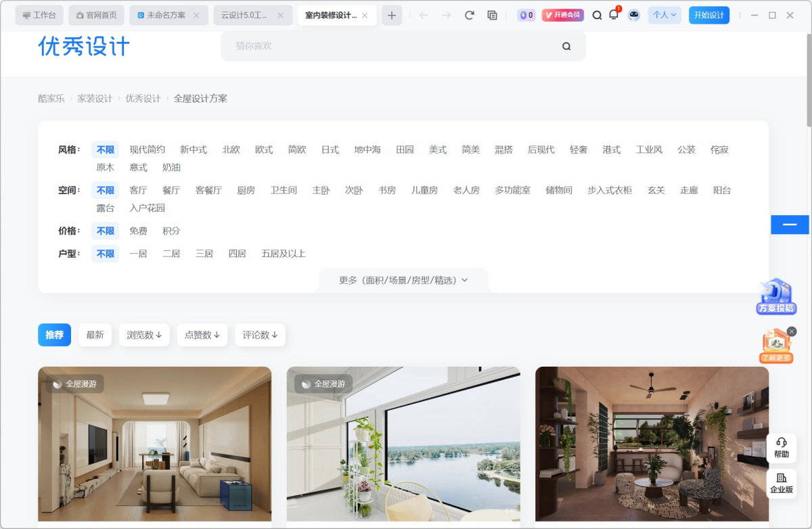Image resolution: width=812 pixels, height=529 pixels.
Task: Select 免费 price filter
Action: click(138, 231)
